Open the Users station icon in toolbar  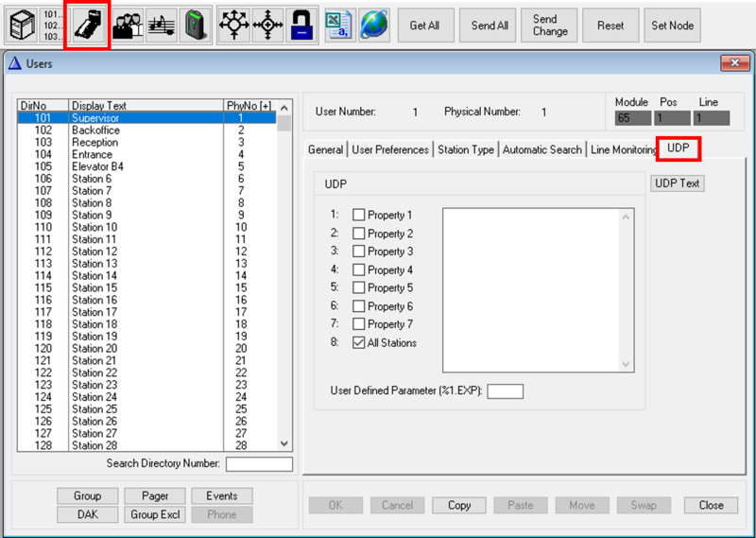(87, 25)
